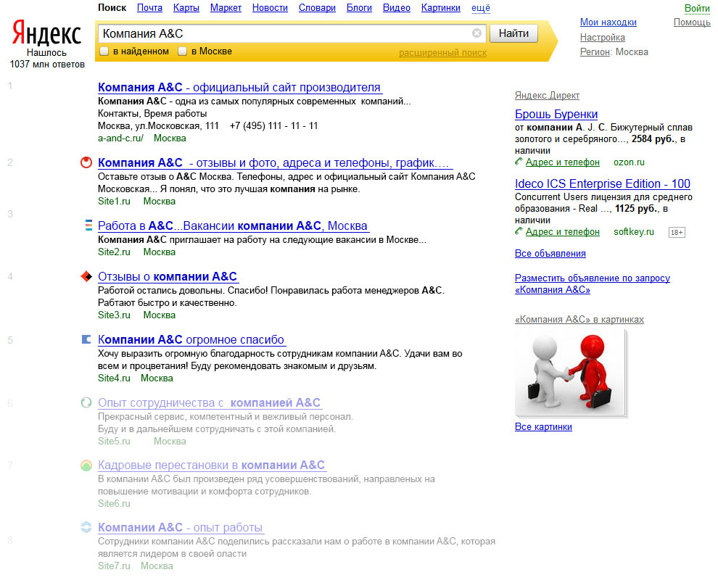Click the Войти login link
718x588 pixels.
pyautogui.click(x=697, y=8)
